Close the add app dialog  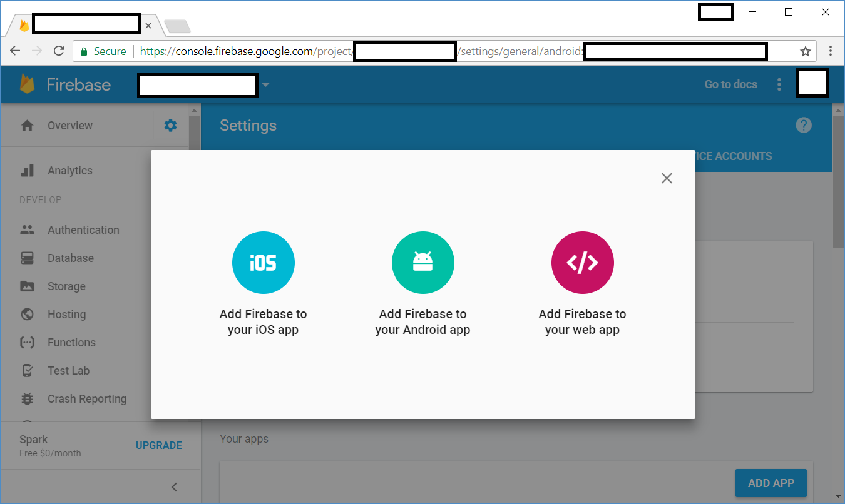pos(667,178)
